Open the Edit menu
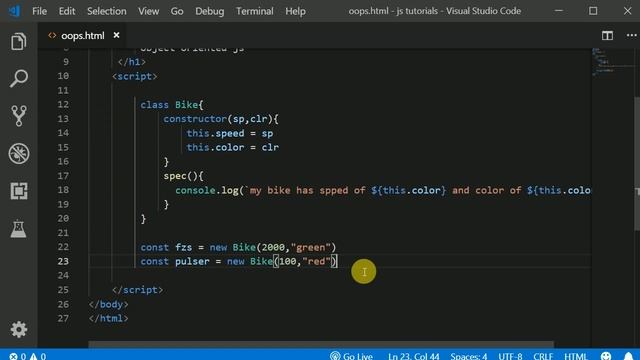The height and width of the screenshot is (360, 640). [x=67, y=11]
